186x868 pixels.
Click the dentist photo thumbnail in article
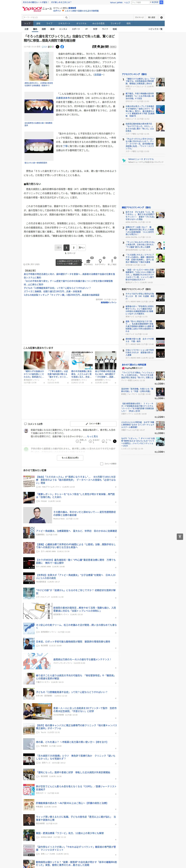click(x=39, y=66)
